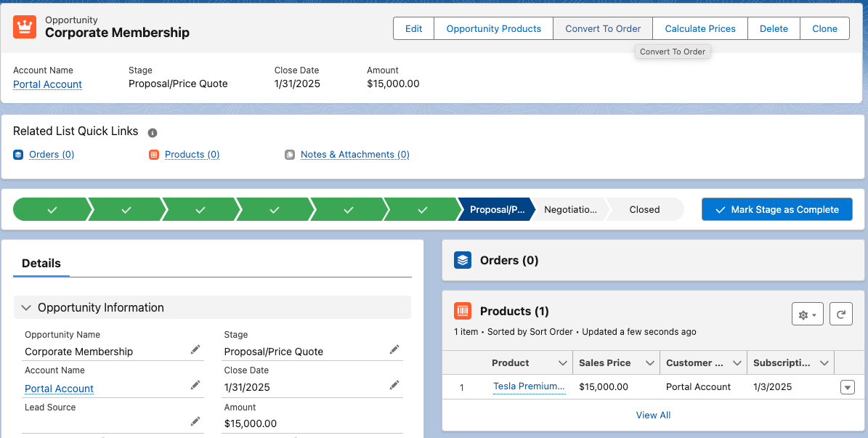Image resolution: width=868 pixels, height=438 pixels.
Task: Refresh the Products related list
Action: click(841, 315)
